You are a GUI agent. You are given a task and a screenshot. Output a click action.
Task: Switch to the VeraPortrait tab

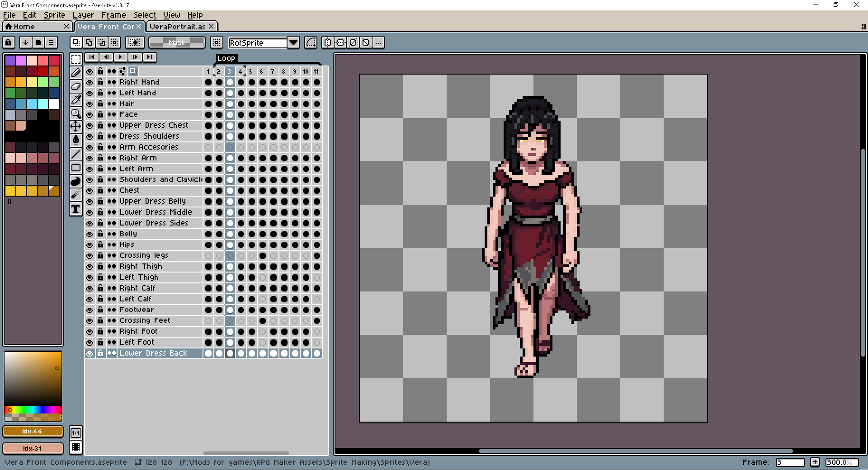(x=177, y=27)
